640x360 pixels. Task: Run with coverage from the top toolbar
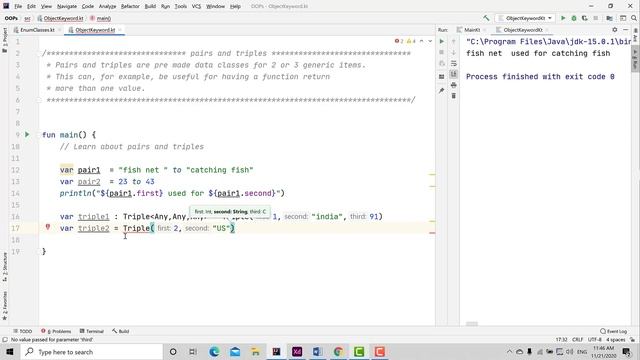click(x=584, y=18)
